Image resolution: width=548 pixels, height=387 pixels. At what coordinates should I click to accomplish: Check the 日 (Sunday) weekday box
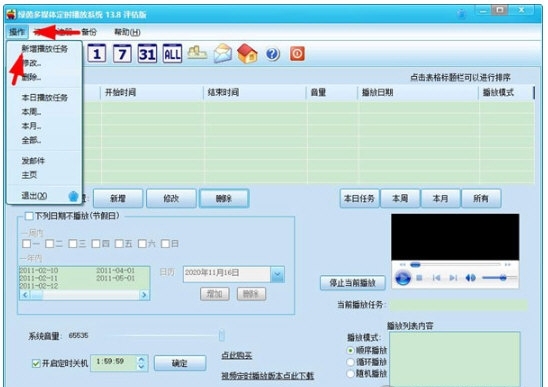(x=165, y=243)
